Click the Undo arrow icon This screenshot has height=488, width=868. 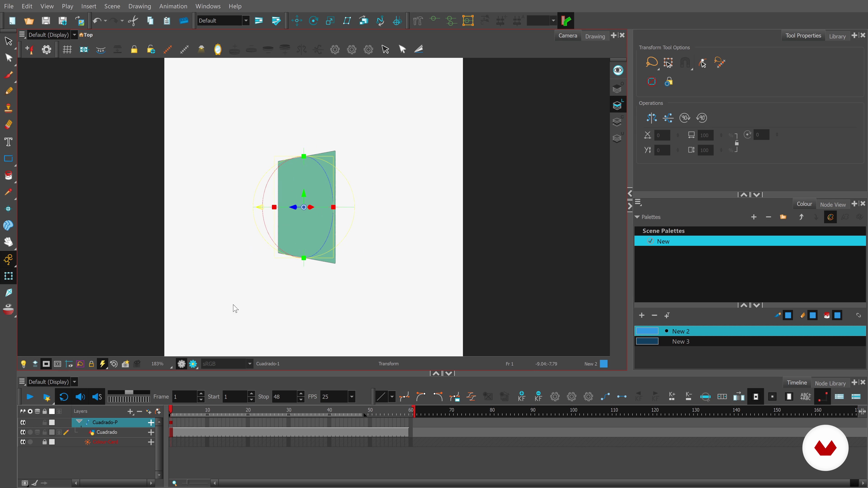click(97, 21)
